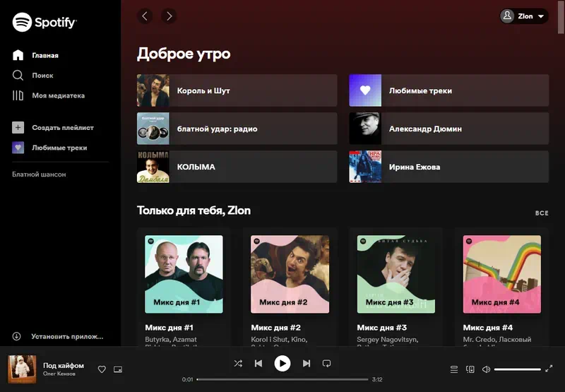Click the Александр Дюмин tile photo
The image size is (565, 392).
tap(365, 129)
